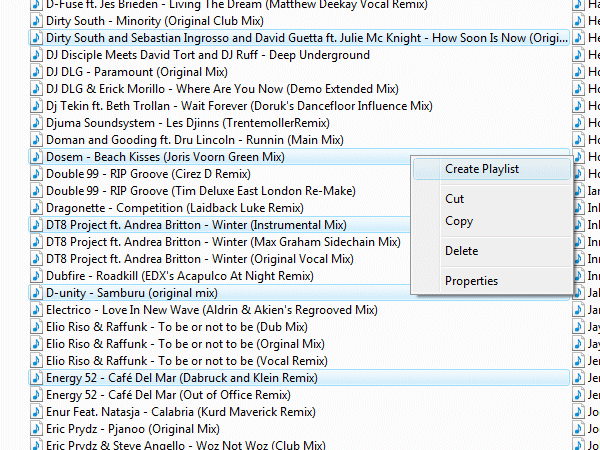Select file DT8 Project Winter (Instrumental Mix)

196,225
